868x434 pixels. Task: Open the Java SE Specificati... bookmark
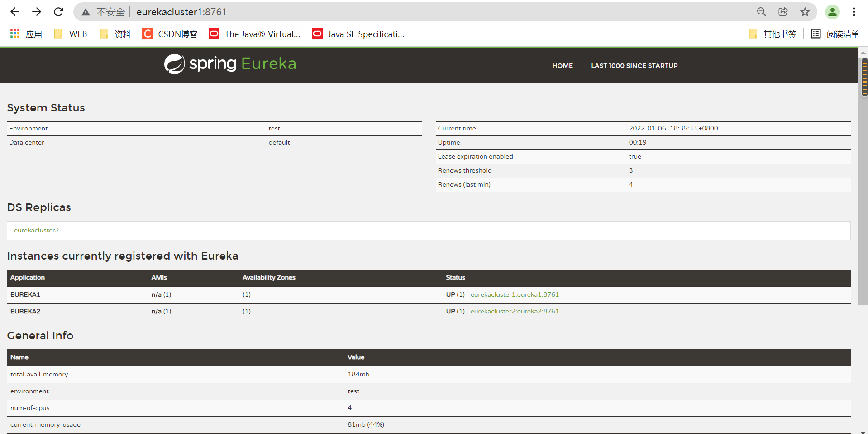click(x=358, y=34)
